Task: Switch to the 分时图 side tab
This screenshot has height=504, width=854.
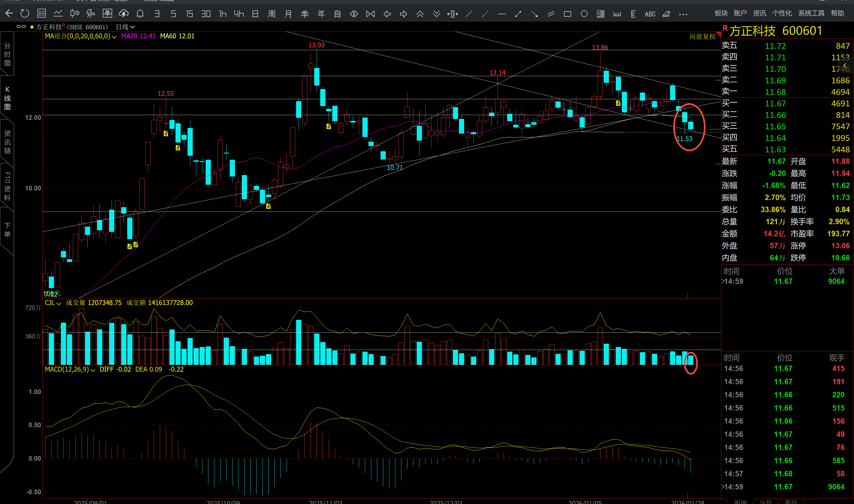Action: [x=7, y=54]
